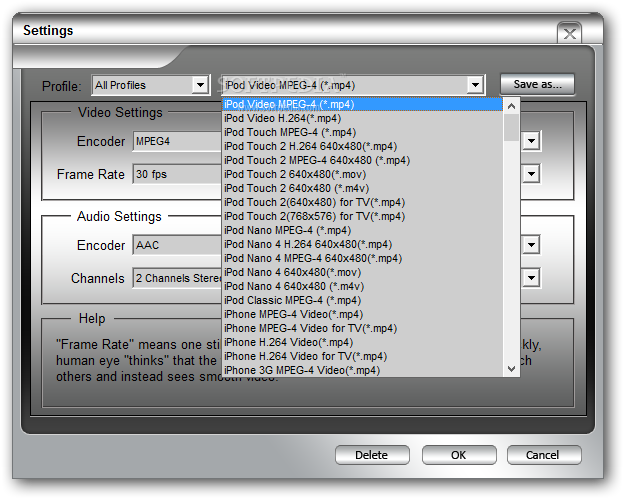Choose iPod Touch MPEG-4 (*.mp4)

[x=363, y=132]
